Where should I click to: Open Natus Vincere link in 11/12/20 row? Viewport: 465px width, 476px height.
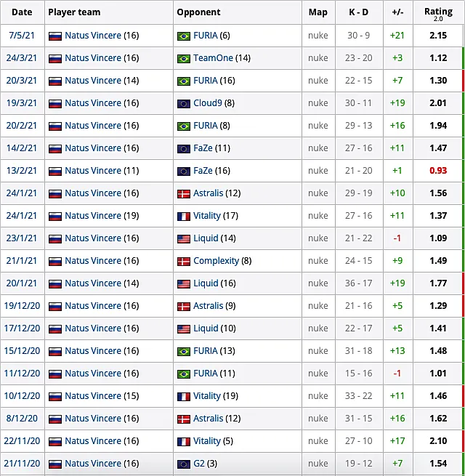point(93,373)
